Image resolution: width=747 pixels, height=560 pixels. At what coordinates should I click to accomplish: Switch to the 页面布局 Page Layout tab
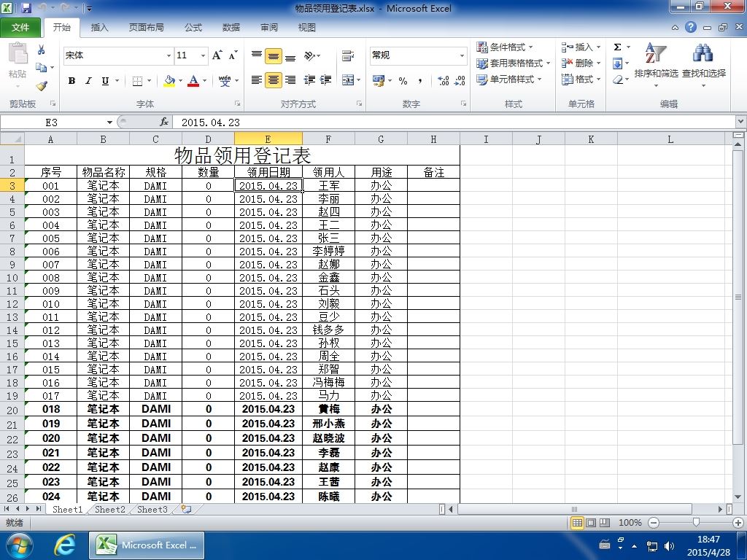coord(146,28)
